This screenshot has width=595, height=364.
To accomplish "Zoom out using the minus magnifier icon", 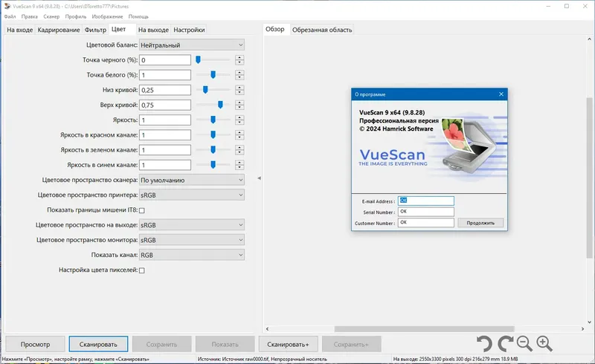I will click(x=524, y=343).
